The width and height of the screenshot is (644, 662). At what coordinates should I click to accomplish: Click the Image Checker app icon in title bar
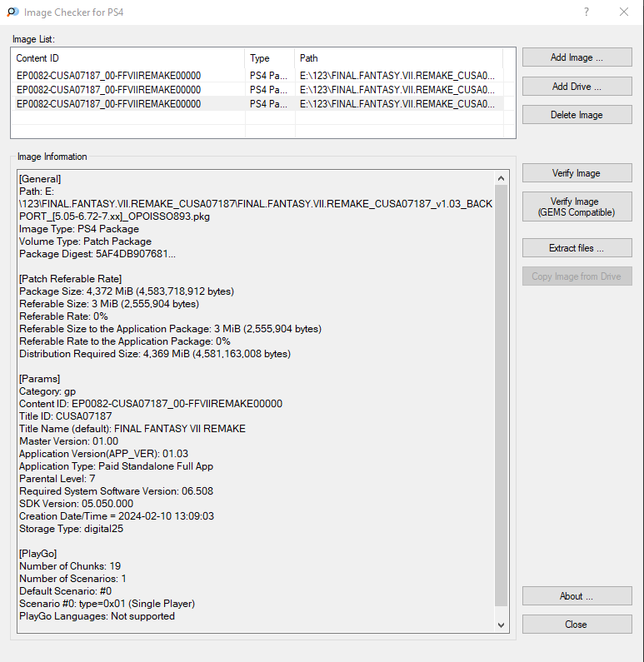12,12
